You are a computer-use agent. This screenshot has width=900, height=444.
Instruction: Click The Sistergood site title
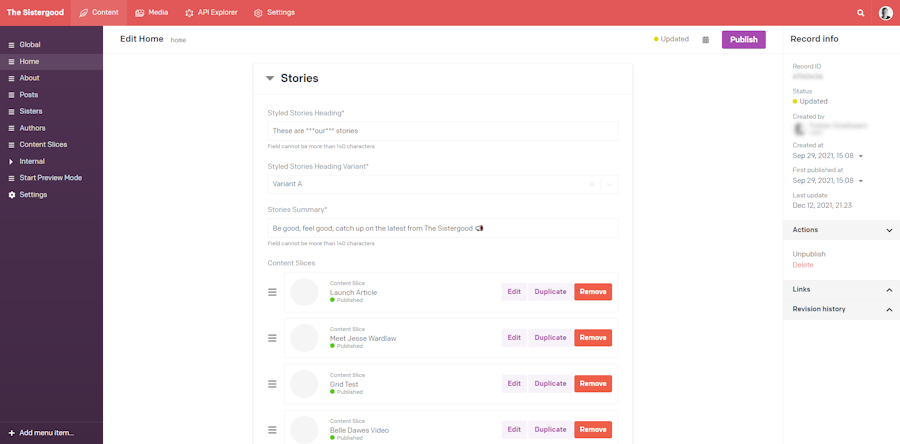(35, 13)
